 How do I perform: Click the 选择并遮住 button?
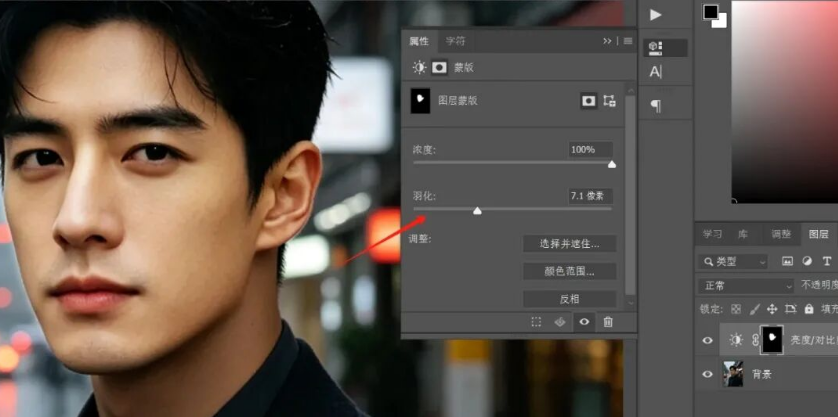[x=570, y=244]
